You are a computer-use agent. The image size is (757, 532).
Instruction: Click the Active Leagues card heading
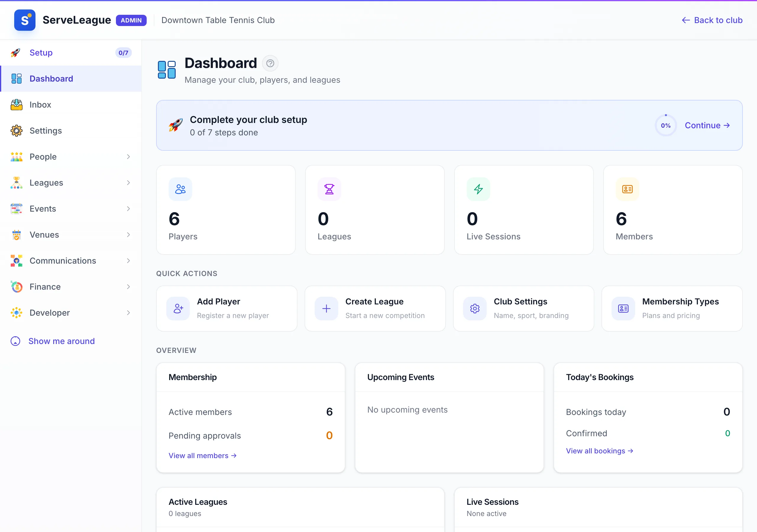coord(198,502)
